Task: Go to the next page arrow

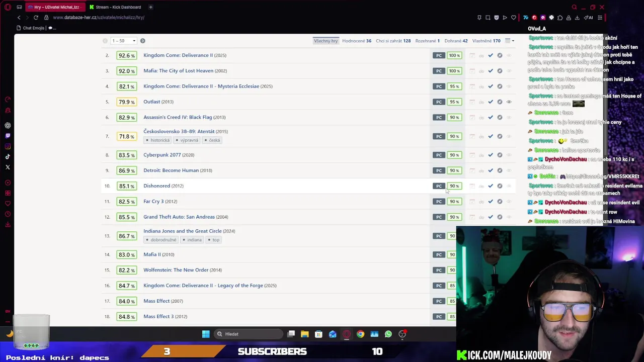Action: click(x=142, y=41)
